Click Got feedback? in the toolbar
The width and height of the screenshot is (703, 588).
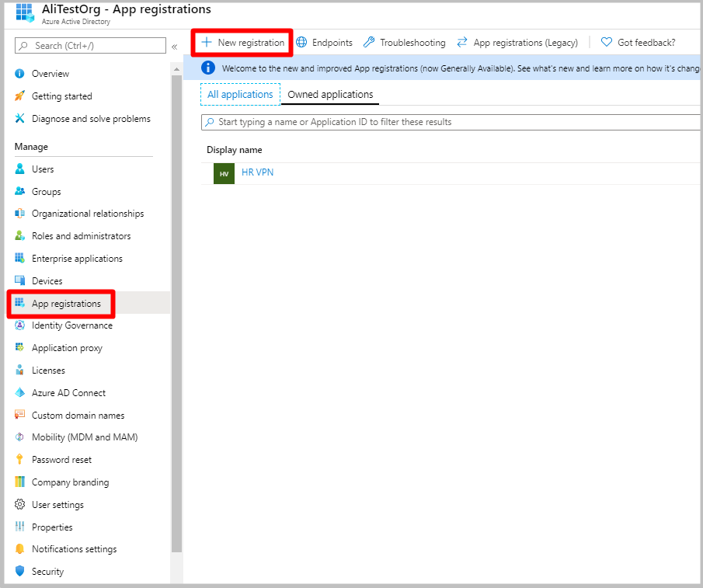(639, 43)
